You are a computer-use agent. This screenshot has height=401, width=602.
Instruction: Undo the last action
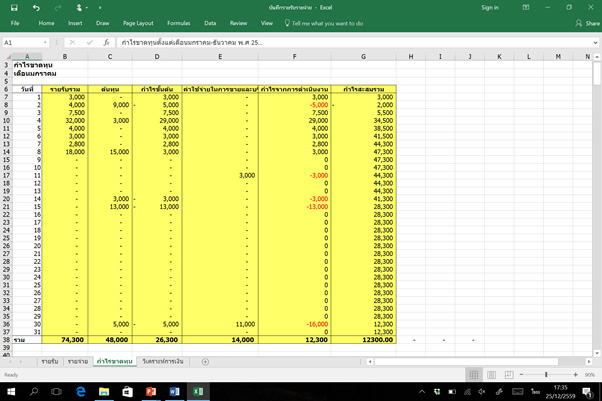[x=36, y=8]
